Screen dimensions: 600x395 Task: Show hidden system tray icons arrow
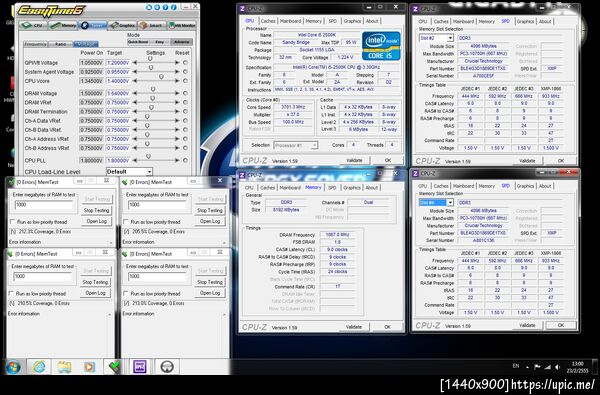pos(527,367)
